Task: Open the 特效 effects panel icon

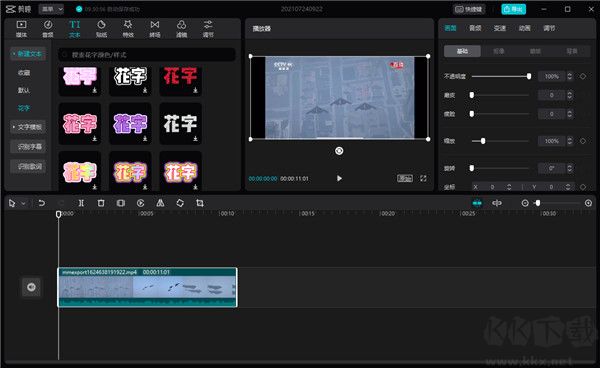Action: tap(128, 29)
